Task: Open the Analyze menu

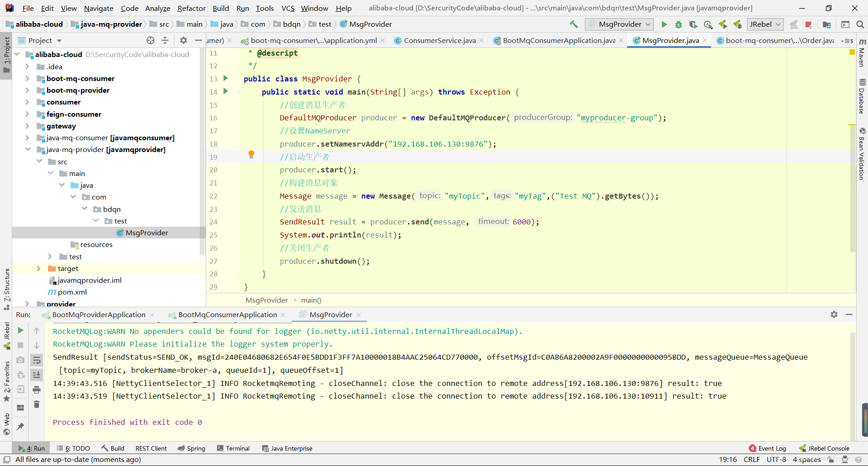Action: tap(157, 8)
